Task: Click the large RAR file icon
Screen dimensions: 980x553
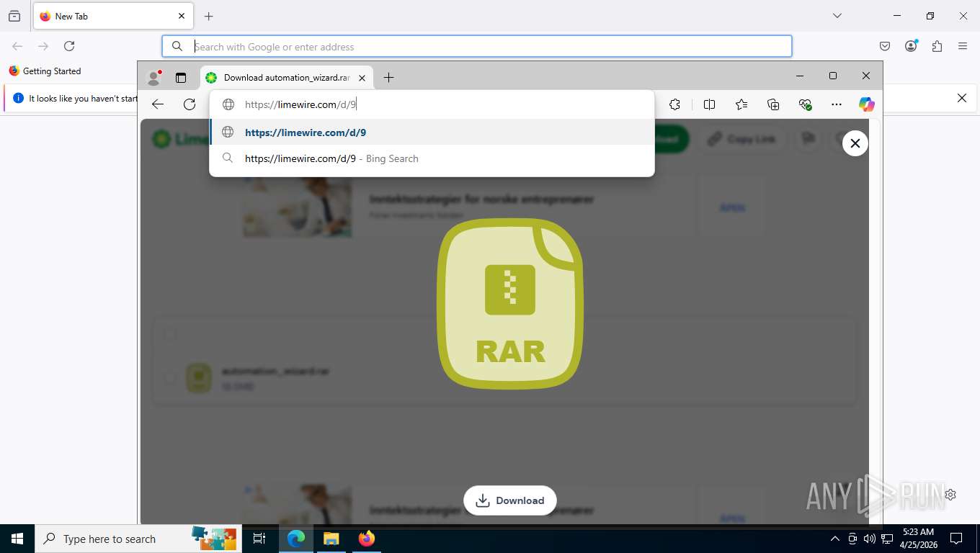Action: pyautogui.click(x=510, y=304)
